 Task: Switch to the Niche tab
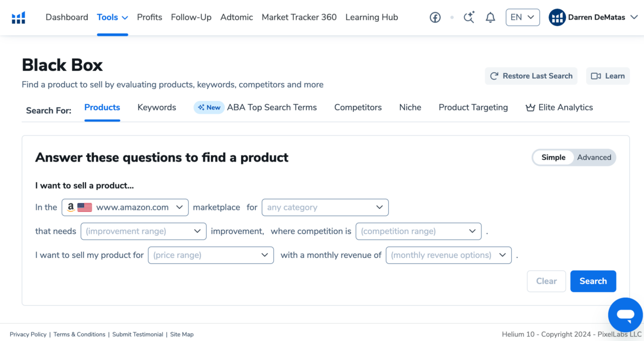410,108
